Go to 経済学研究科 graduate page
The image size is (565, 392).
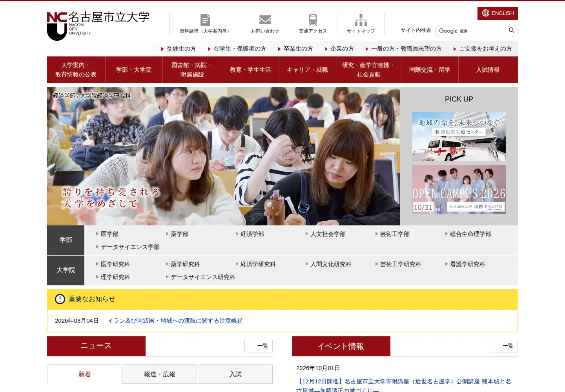(x=255, y=264)
